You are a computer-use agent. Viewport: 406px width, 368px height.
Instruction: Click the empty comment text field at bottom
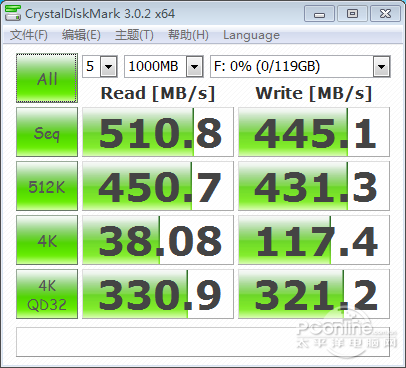click(x=203, y=342)
